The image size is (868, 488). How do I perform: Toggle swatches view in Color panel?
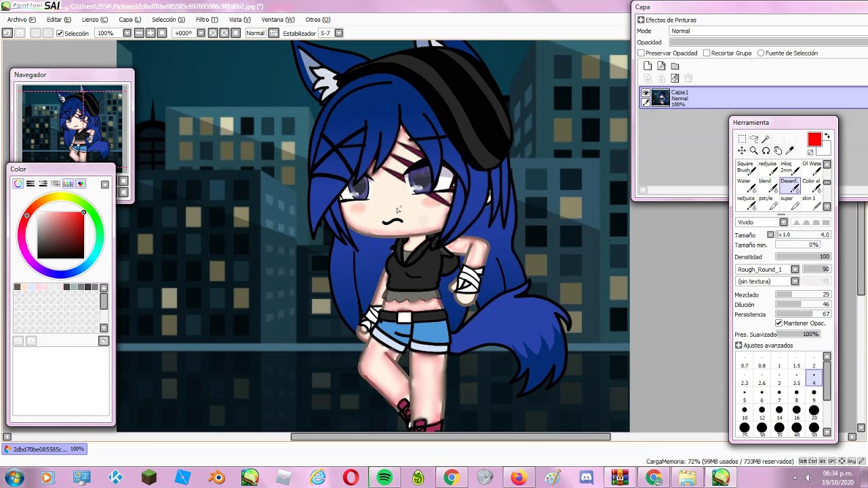coord(68,184)
